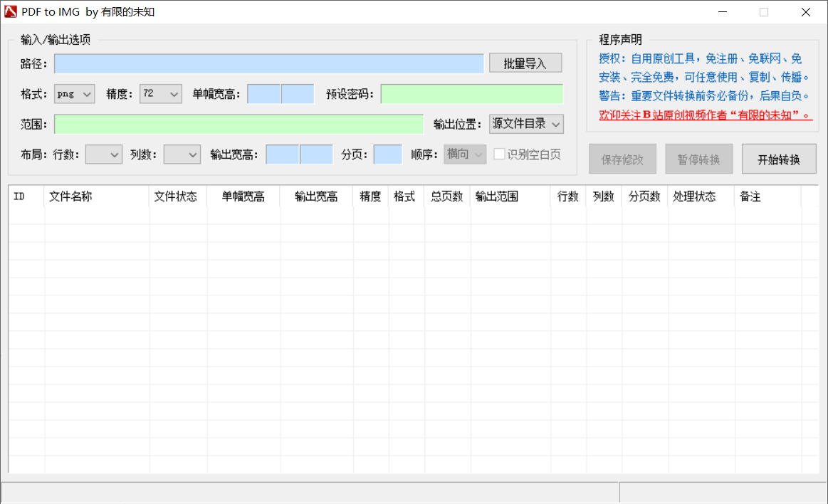Click inside the 路径 path input field
Image resolution: width=828 pixels, height=504 pixels.
(269, 63)
